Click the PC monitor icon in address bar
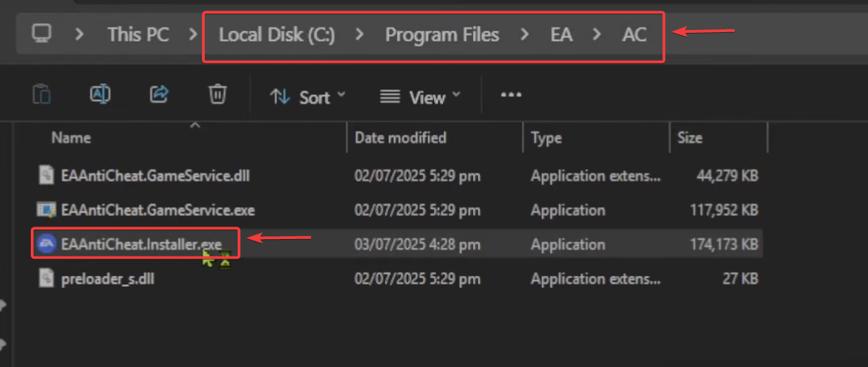The image size is (868, 367). (42, 34)
